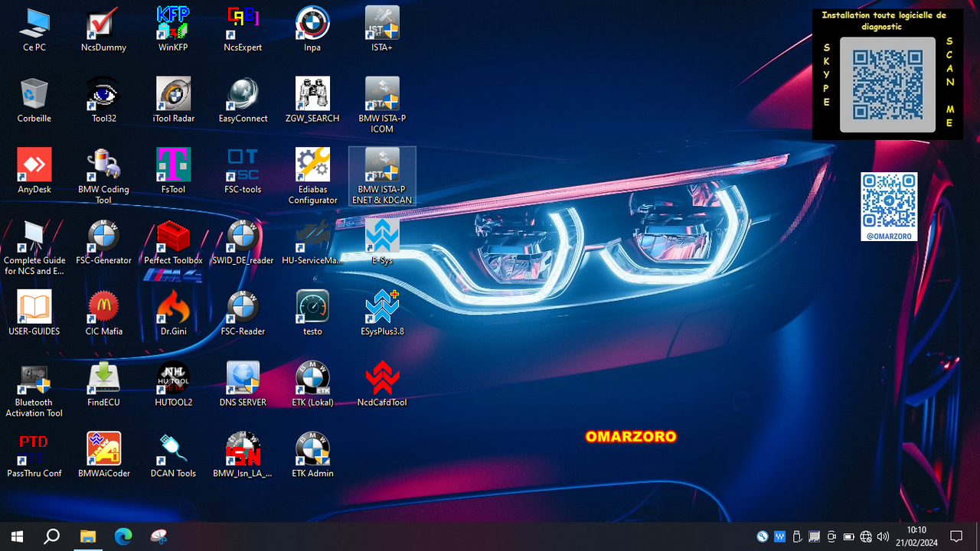This screenshot has width=980, height=551.
Task: Launch Ediabas Configurator
Action: (x=312, y=177)
